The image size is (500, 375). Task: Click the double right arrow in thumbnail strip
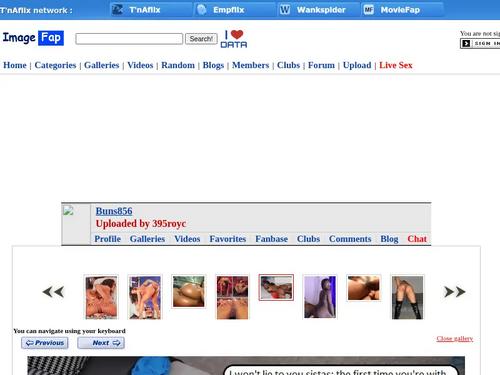pos(455,292)
